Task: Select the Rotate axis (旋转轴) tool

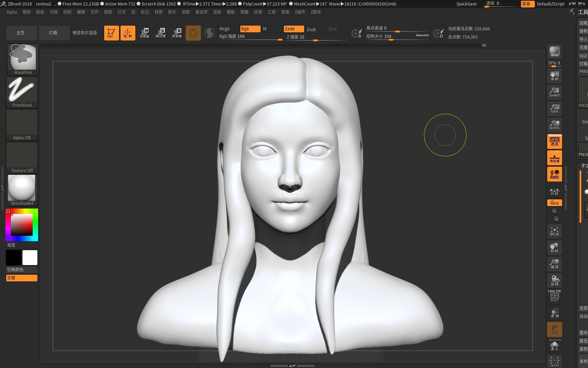Action: [x=177, y=33]
